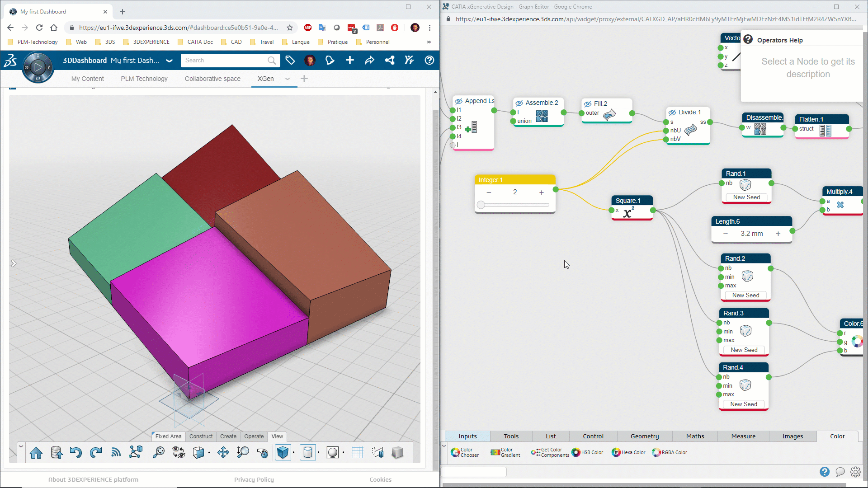868x488 pixels.
Task: Open the Graph Editor comment bubble icon
Action: tap(840, 472)
